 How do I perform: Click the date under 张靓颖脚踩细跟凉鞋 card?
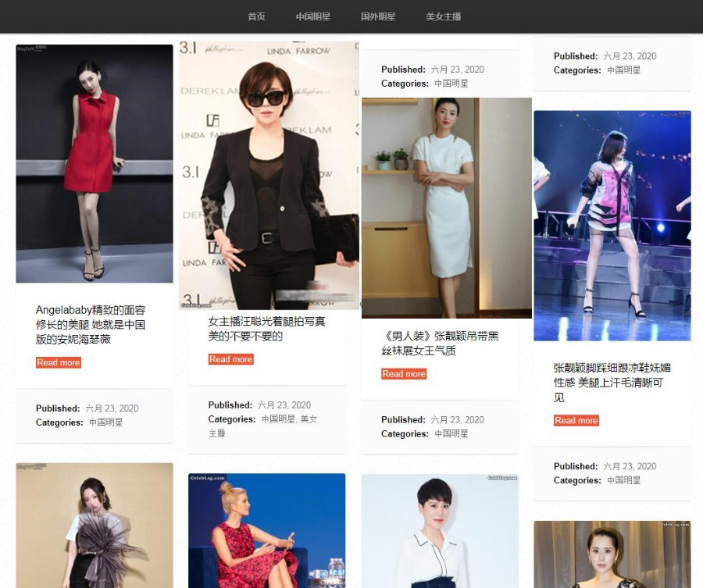[630, 466]
